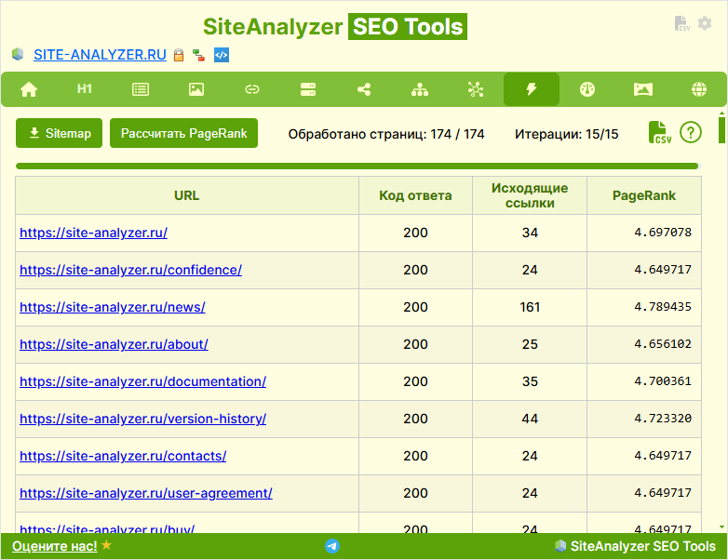
Task: Select outgoing links value 35
Action: (x=530, y=381)
